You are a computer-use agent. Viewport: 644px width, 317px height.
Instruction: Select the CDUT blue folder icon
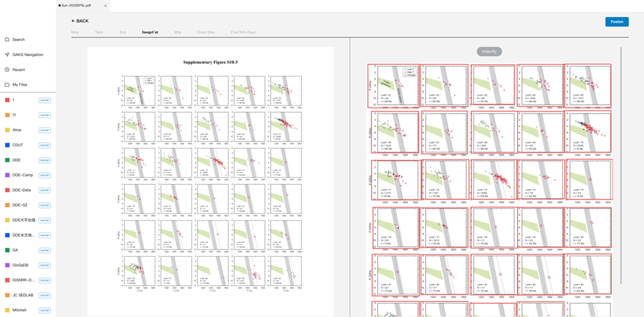click(x=7, y=145)
